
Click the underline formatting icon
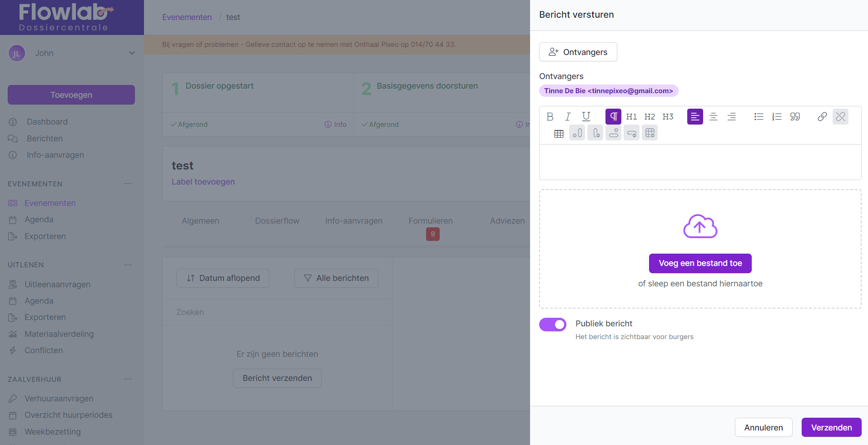coord(586,117)
